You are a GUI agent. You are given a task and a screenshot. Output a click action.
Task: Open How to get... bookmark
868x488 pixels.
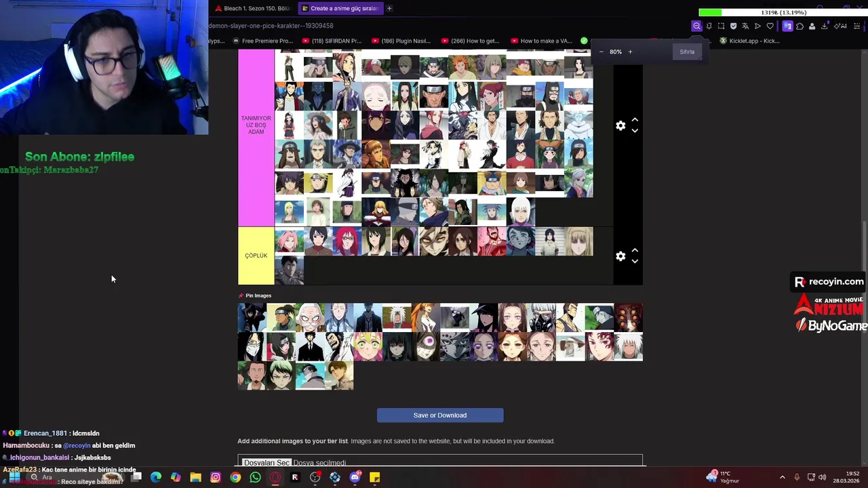pos(470,41)
